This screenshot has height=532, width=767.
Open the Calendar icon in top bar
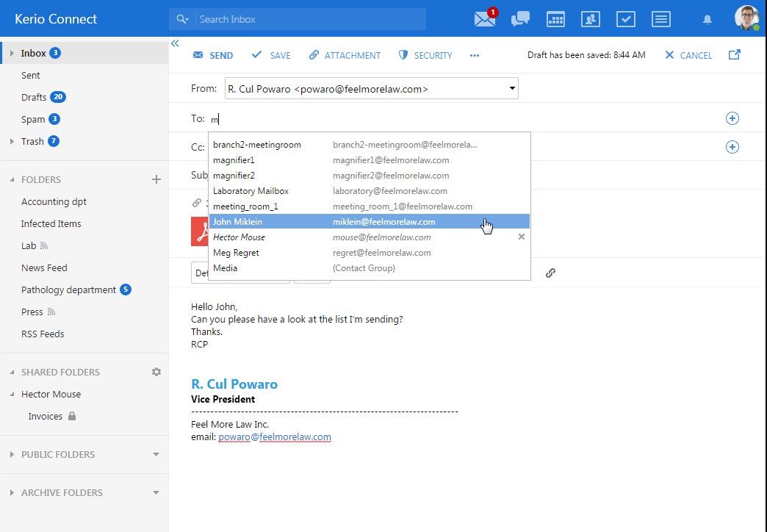click(x=555, y=19)
